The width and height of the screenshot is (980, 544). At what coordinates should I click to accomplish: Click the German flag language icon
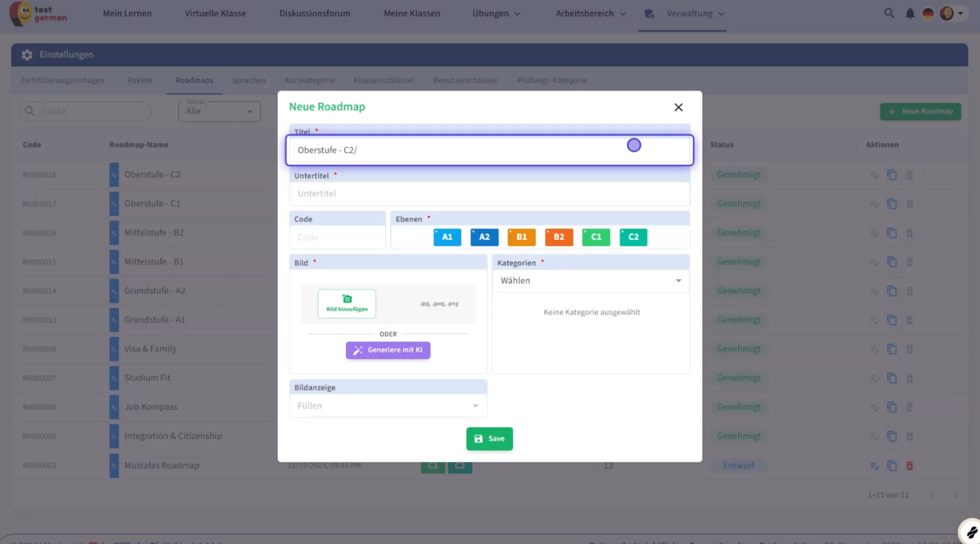928,14
